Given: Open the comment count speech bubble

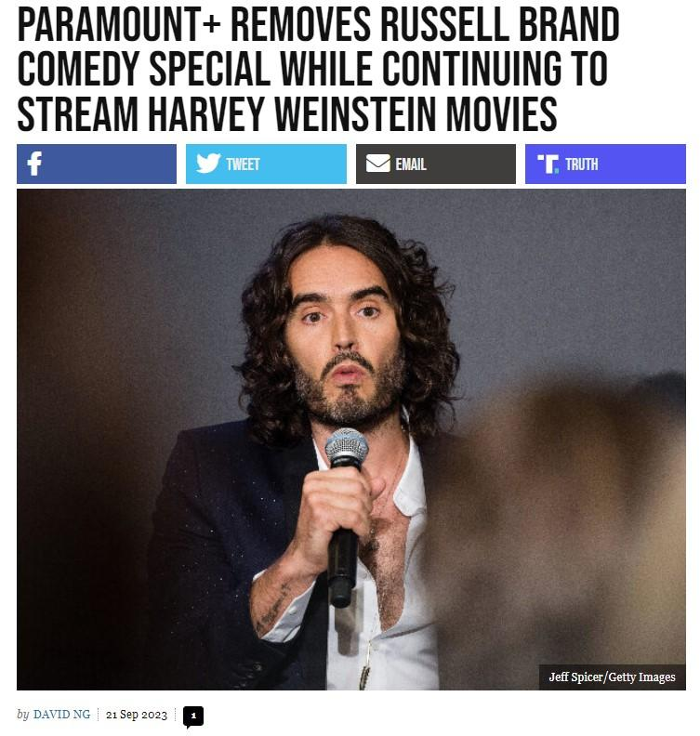Looking at the screenshot, I should [x=193, y=716].
